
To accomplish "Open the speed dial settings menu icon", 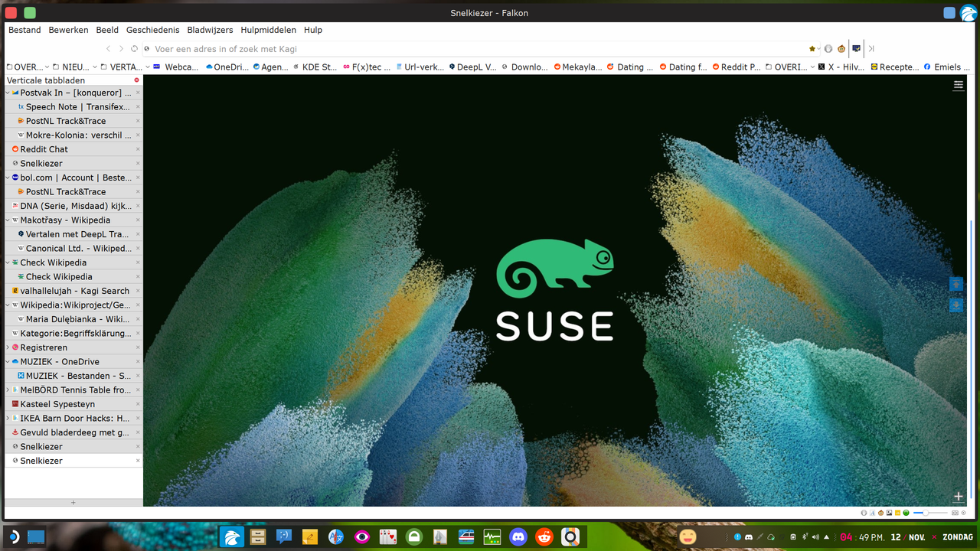I will pos(958,86).
